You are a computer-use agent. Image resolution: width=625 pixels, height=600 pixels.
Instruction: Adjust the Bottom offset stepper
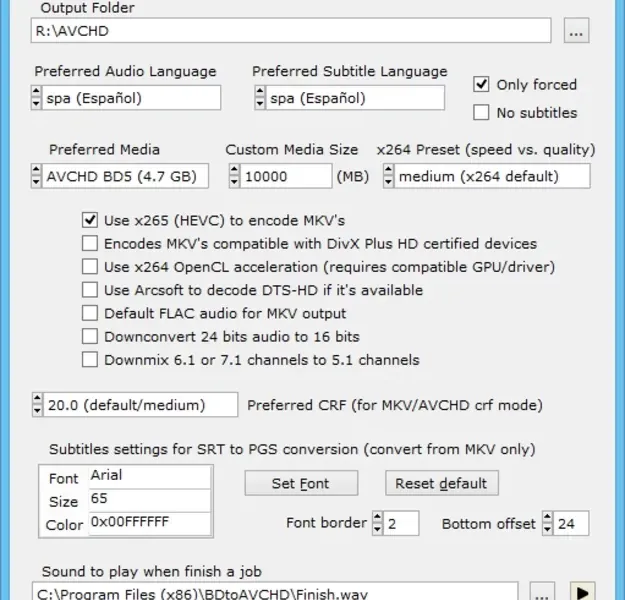[x=547, y=523]
